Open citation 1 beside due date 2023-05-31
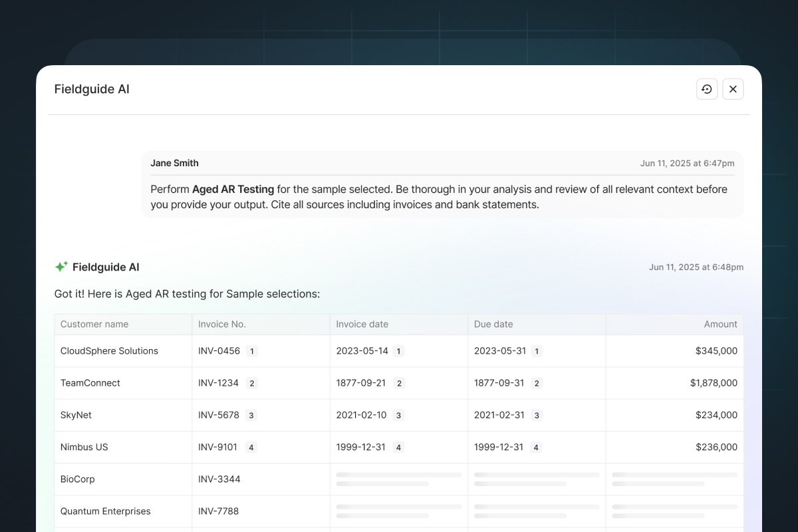This screenshot has height=532, width=798. click(x=537, y=351)
